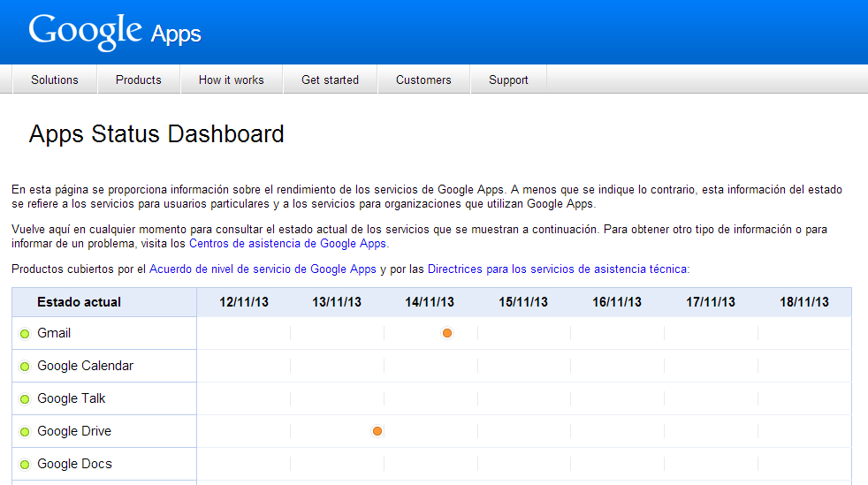Open the Support navigation item

click(x=508, y=80)
